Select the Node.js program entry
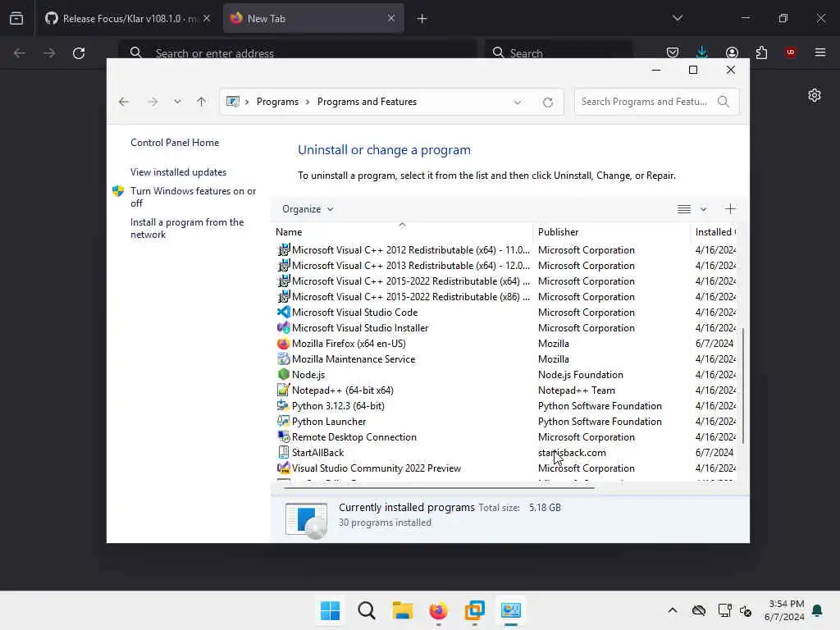The width and height of the screenshot is (840, 630). [308, 374]
